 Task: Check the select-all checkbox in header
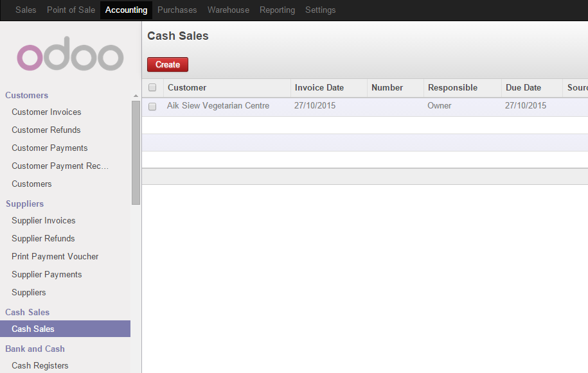pos(152,87)
